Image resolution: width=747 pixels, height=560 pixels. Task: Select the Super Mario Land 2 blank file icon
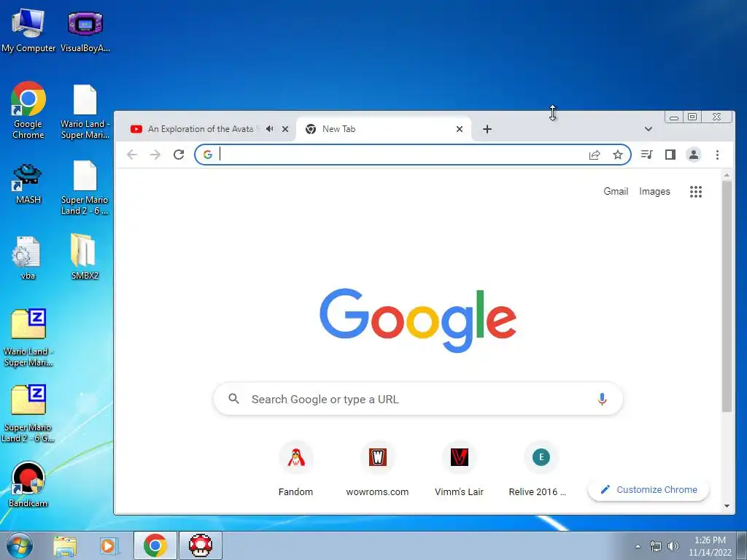85,187
